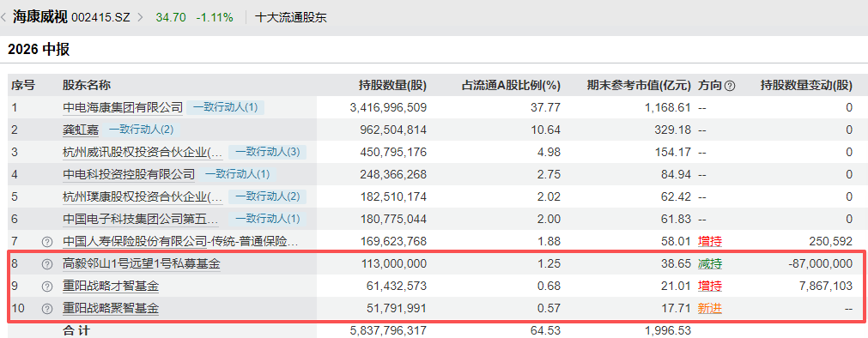
Task: Click question icon in row 7 中国人寿保险
Action: click(x=47, y=242)
